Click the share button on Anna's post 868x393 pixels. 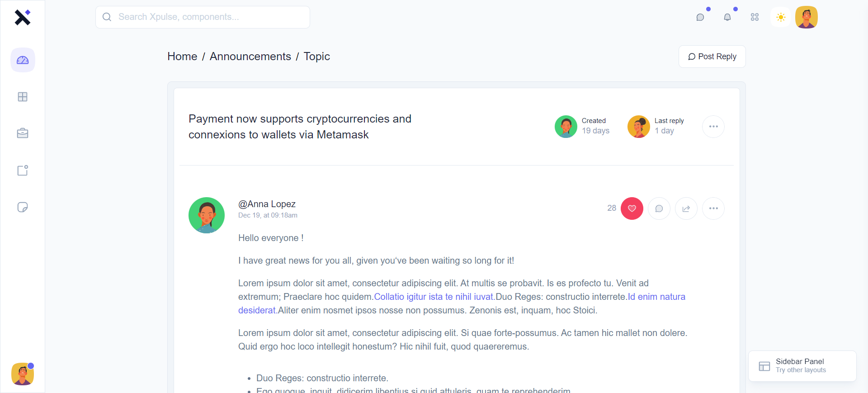click(686, 208)
